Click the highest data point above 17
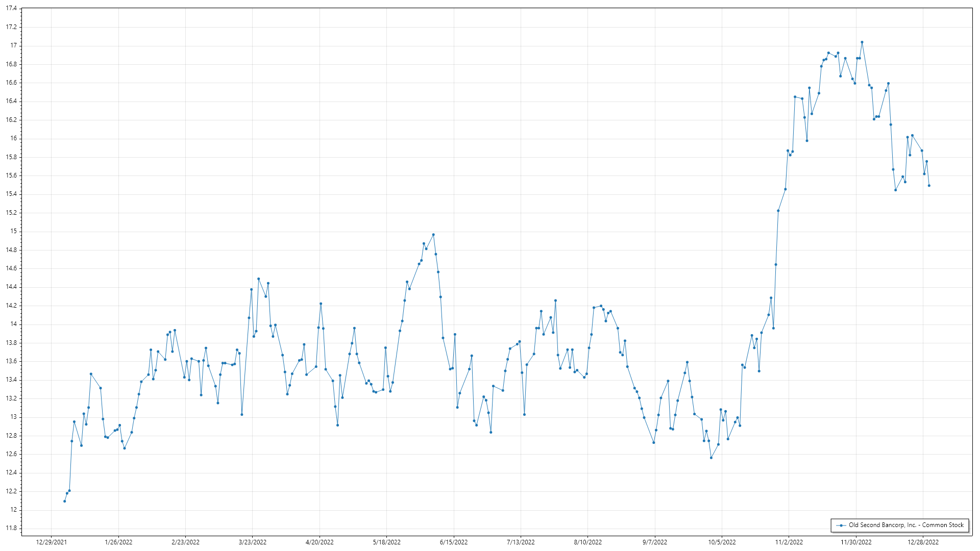 point(862,42)
